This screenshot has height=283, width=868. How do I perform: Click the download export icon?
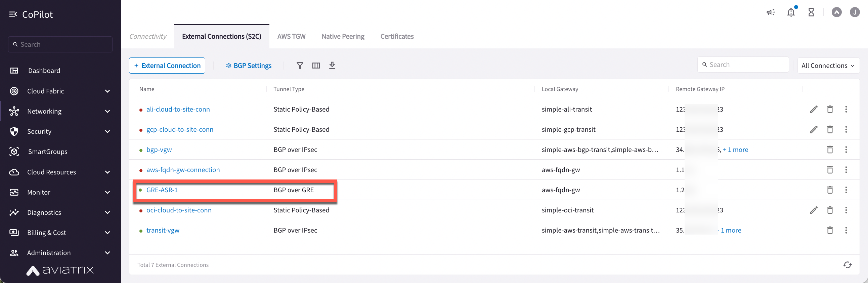pos(332,66)
